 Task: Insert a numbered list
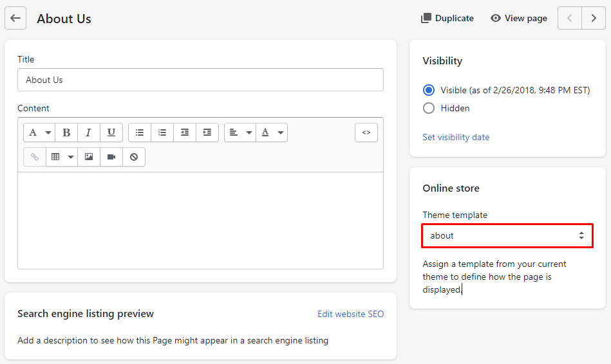[162, 132]
